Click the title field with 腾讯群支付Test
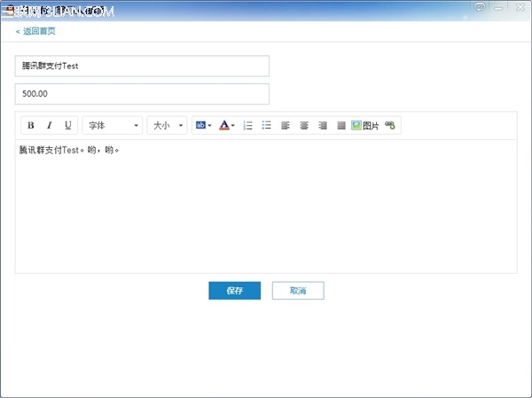532x398 pixels. [142, 66]
